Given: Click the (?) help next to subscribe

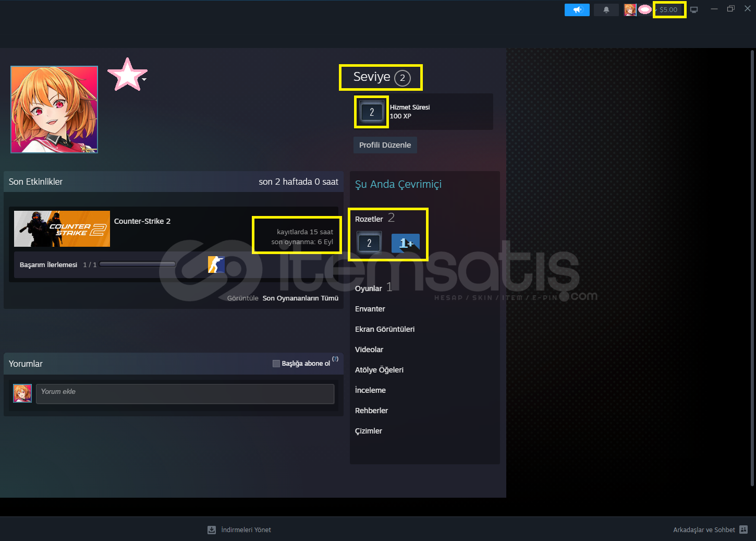Looking at the screenshot, I should 335,359.
